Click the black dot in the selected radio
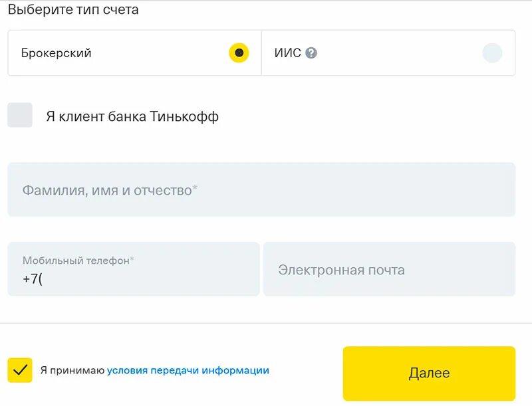This screenshot has height=406, width=532. pos(239,53)
